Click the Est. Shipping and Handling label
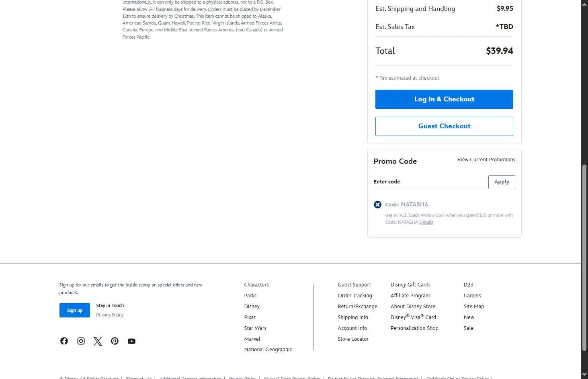The width and height of the screenshot is (588, 379). point(415,8)
